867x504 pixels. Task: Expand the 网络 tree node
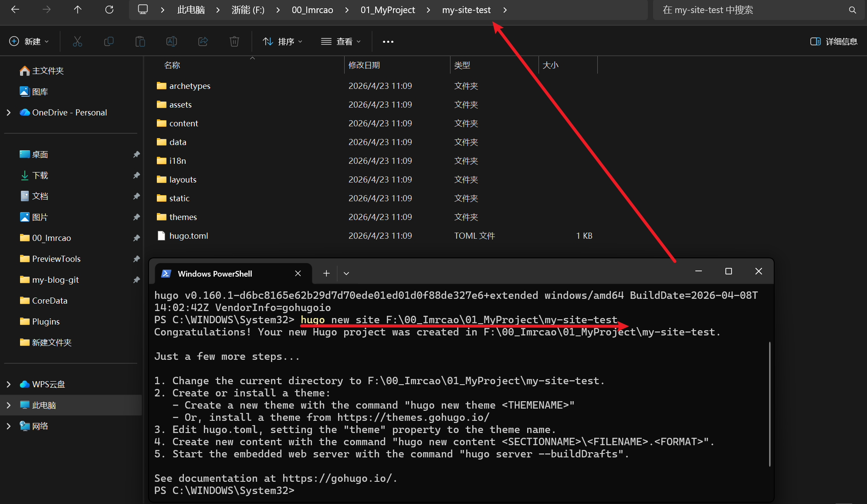point(9,426)
